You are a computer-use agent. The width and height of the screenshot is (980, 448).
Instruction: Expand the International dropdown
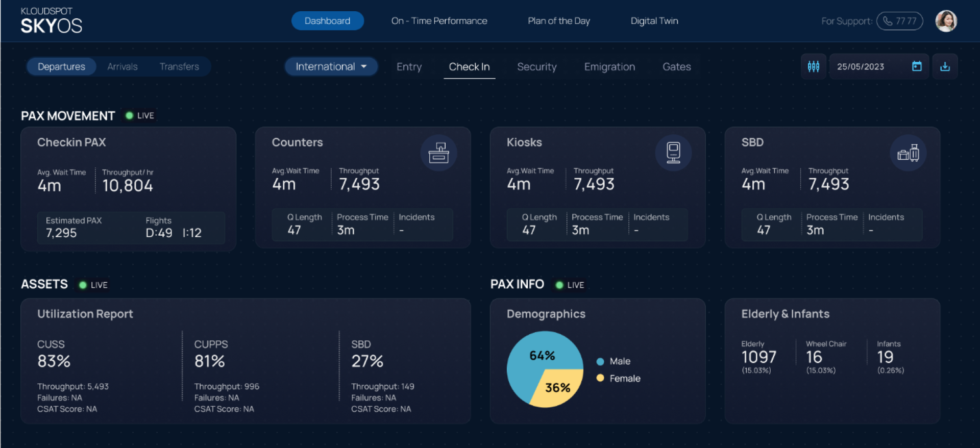(331, 66)
